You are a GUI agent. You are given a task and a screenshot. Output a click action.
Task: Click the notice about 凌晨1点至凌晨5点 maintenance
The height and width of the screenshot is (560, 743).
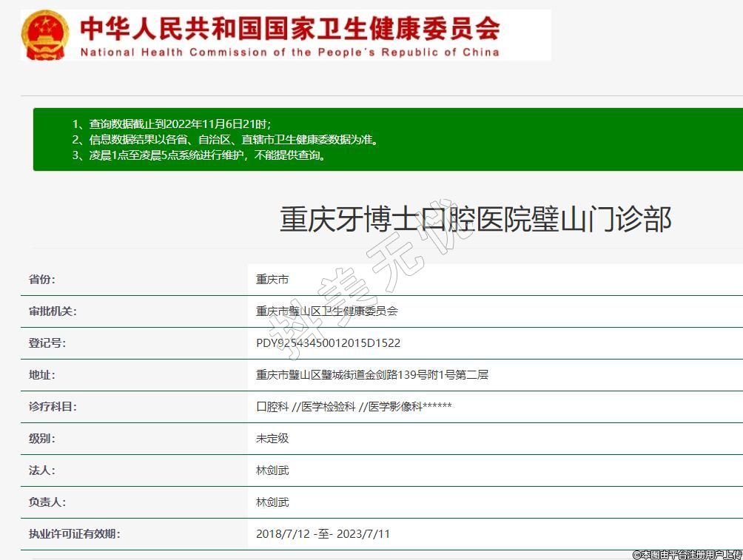198,155
